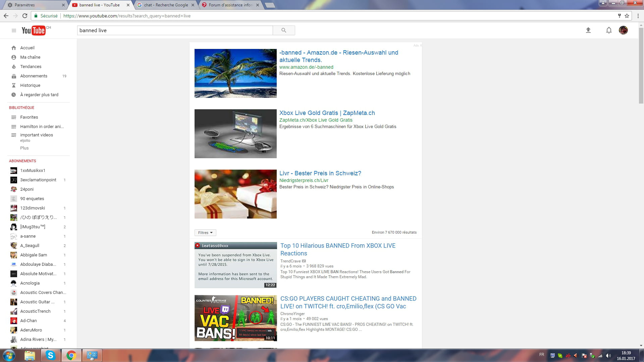Click the Ma chaîne person icon
The width and height of the screenshot is (644, 362).
(14, 57)
